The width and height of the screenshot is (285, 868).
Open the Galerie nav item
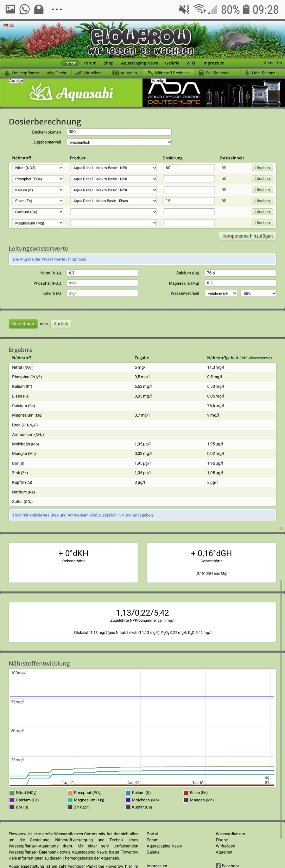172,63
